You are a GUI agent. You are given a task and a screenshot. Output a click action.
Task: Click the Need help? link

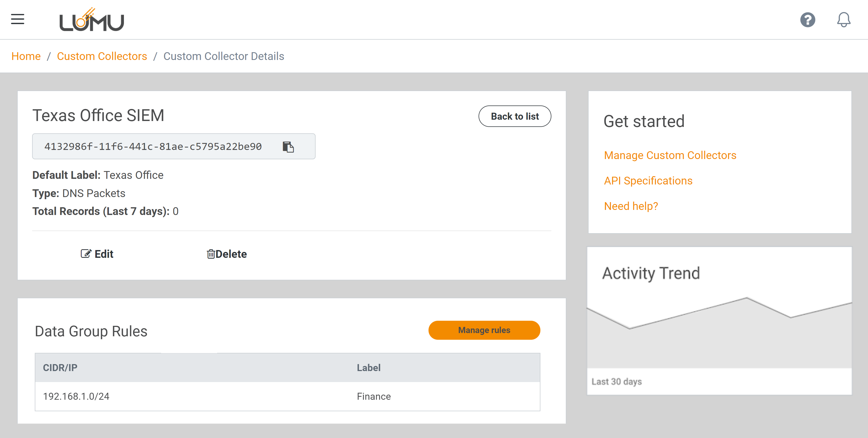(x=631, y=206)
